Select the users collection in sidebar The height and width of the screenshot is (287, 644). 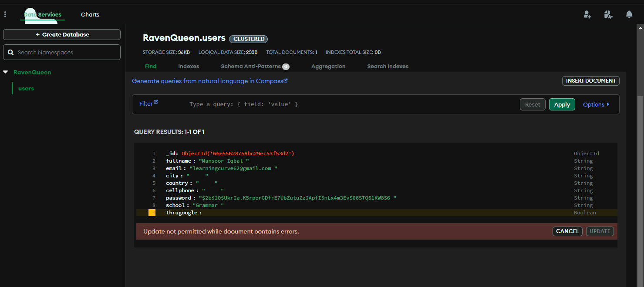26,88
